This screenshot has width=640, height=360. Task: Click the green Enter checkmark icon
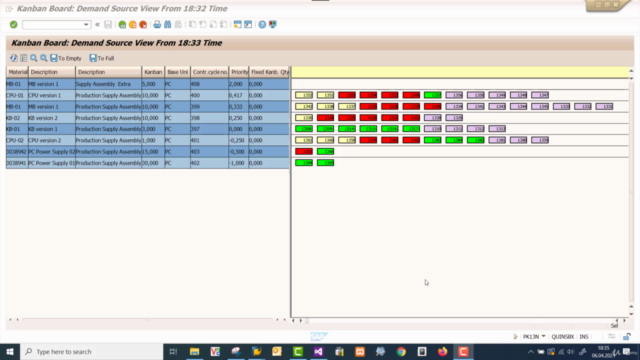tap(13, 24)
